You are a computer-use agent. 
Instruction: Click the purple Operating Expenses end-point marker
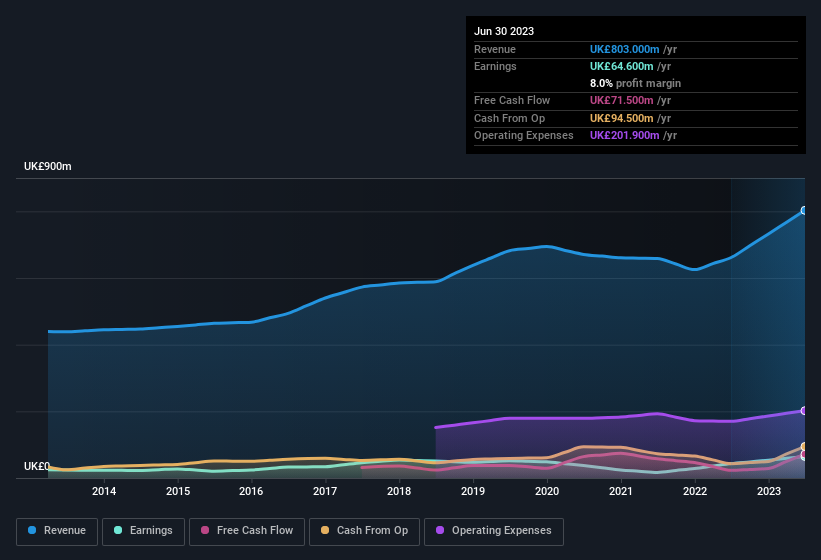(x=803, y=411)
